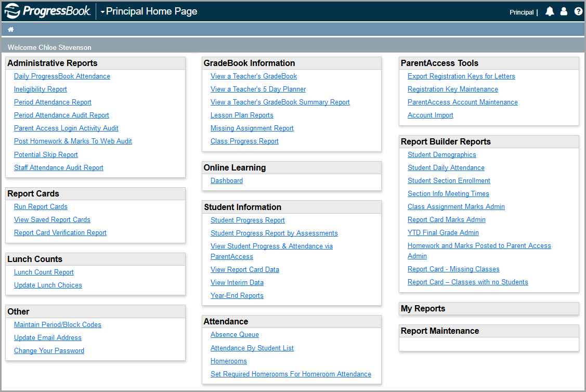Open Report Card Verification Report

[x=60, y=233]
